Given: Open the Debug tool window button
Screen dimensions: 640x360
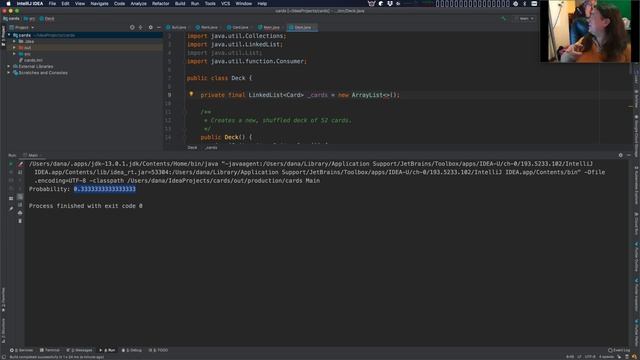Looking at the screenshot, I should [132, 350].
